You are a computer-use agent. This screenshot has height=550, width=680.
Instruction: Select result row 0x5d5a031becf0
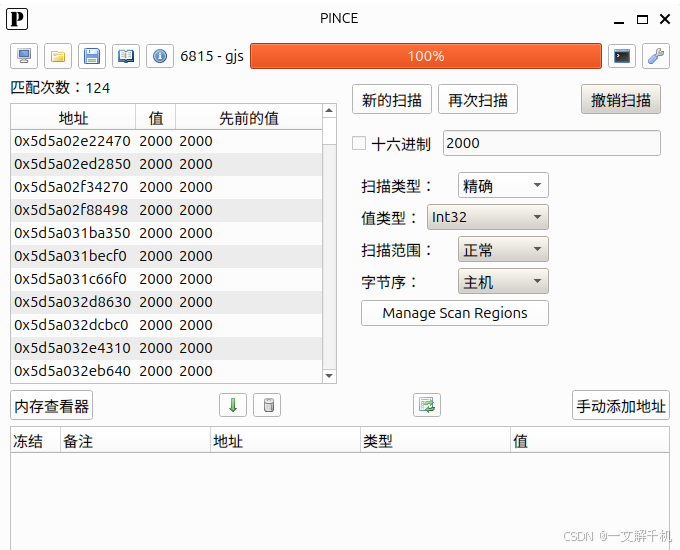(167, 256)
